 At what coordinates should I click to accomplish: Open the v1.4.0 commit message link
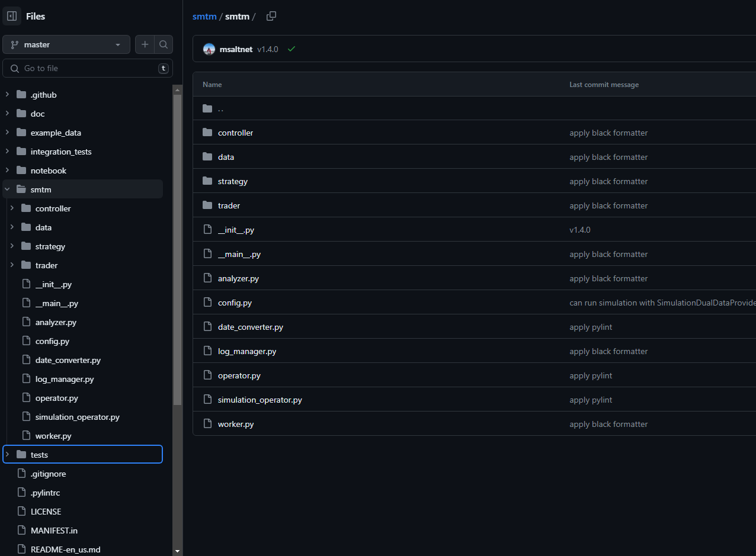579,230
